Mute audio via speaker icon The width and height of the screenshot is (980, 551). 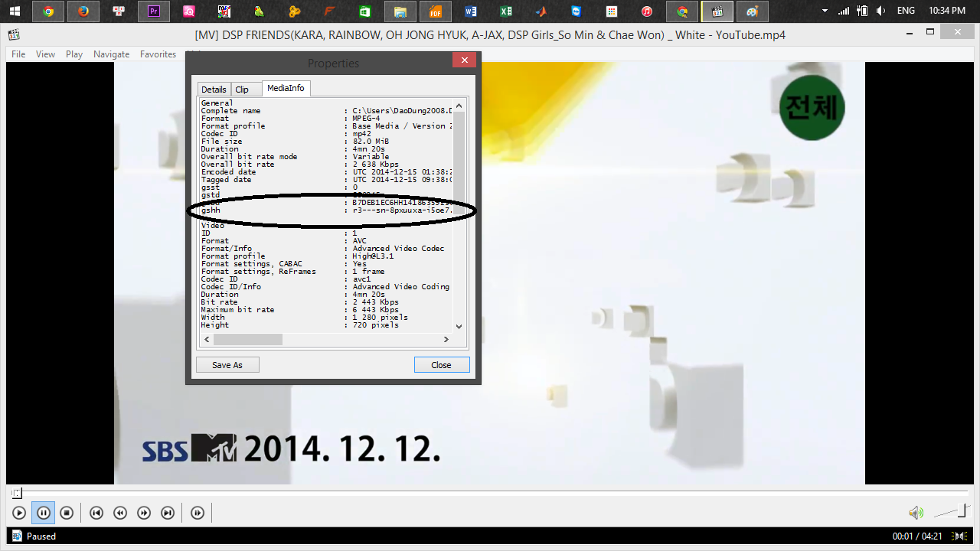[915, 513]
